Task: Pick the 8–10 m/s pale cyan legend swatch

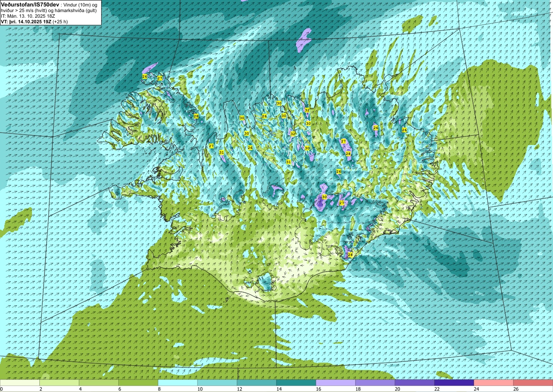Action: (x=178, y=383)
